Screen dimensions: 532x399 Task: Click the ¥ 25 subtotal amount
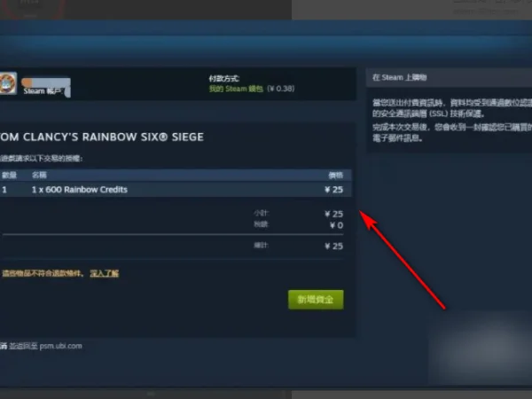tap(333, 214)
